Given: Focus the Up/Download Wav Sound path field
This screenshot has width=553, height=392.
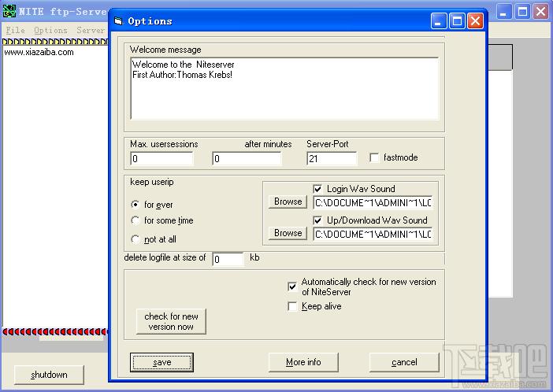Looking at the screenshot, I should click(x=373, y=235).
